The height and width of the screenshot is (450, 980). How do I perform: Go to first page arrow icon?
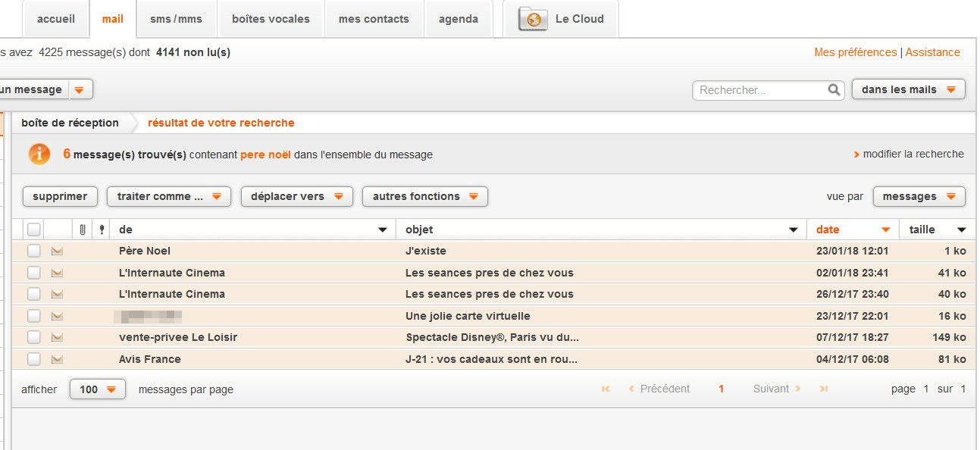click(x=606, y=389)
